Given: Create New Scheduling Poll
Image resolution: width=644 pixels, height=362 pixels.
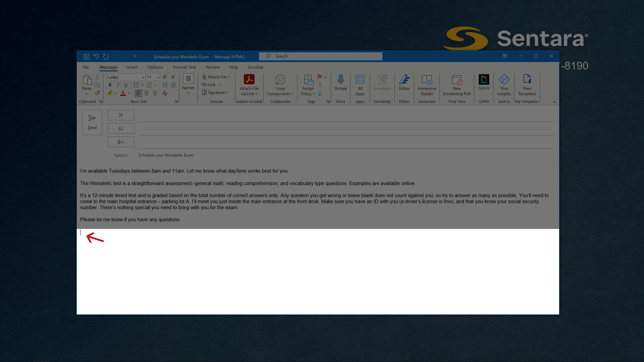Looking at the screenshot, I should coord(457,85).
